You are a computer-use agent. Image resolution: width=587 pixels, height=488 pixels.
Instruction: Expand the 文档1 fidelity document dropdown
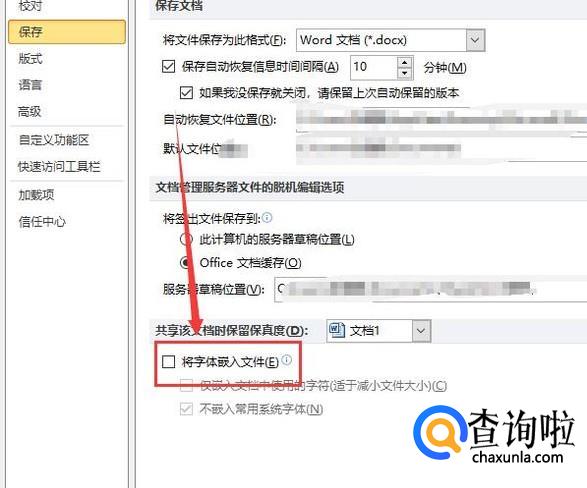pyautogui.click(x=421, y=331)
